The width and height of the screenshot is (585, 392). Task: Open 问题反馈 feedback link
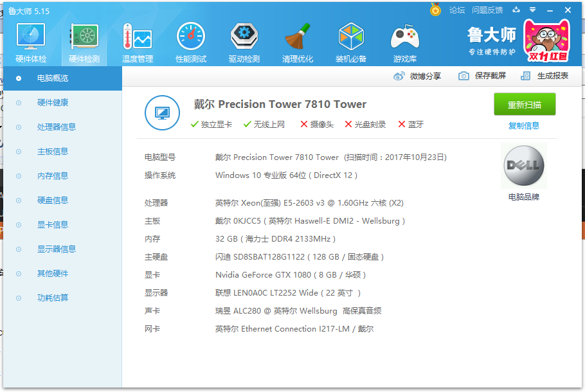[x=487, y=10]
